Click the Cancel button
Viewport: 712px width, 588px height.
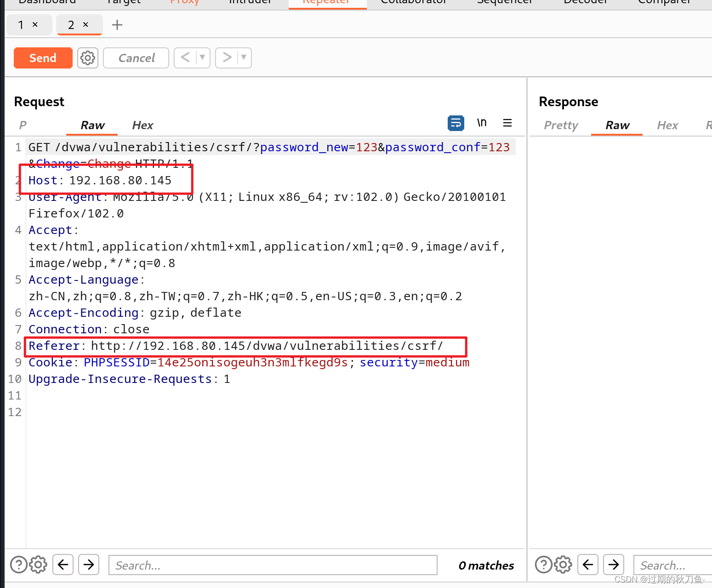pos(136,58)
